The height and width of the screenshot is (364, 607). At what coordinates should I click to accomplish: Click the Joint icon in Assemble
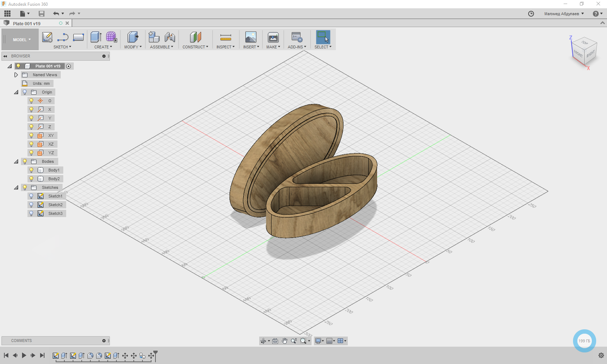170,37
